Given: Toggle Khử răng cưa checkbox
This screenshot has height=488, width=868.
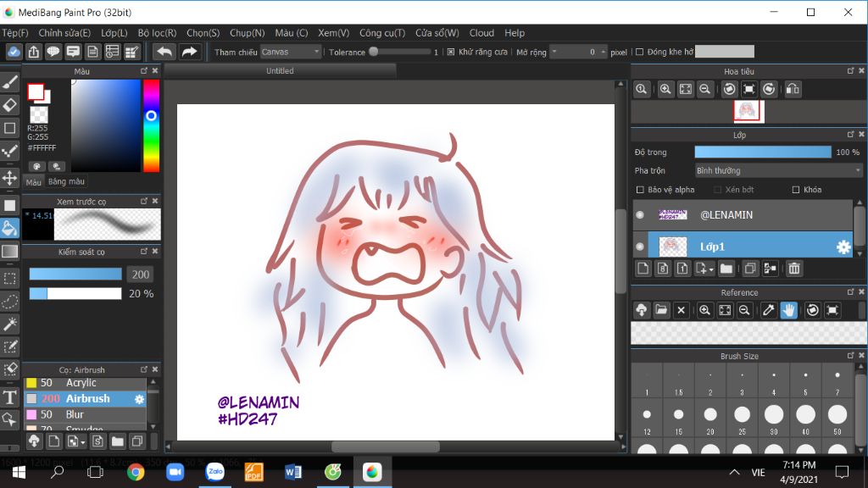Looking at the screenshot, I should tap(451, 52).
